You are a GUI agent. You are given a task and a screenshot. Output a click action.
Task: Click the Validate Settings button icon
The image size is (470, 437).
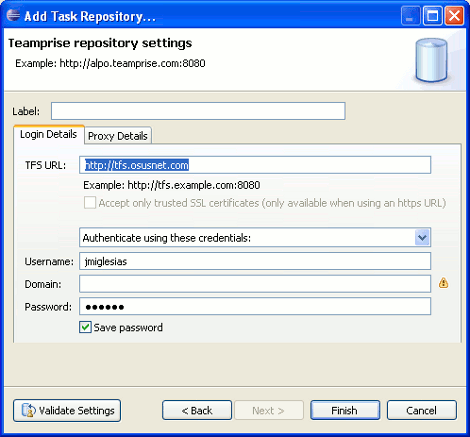click(x=28, y=410)
